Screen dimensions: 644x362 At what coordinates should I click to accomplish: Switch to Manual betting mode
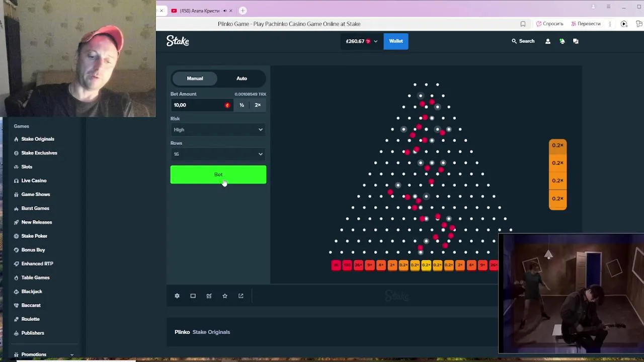tap(195, 78)
